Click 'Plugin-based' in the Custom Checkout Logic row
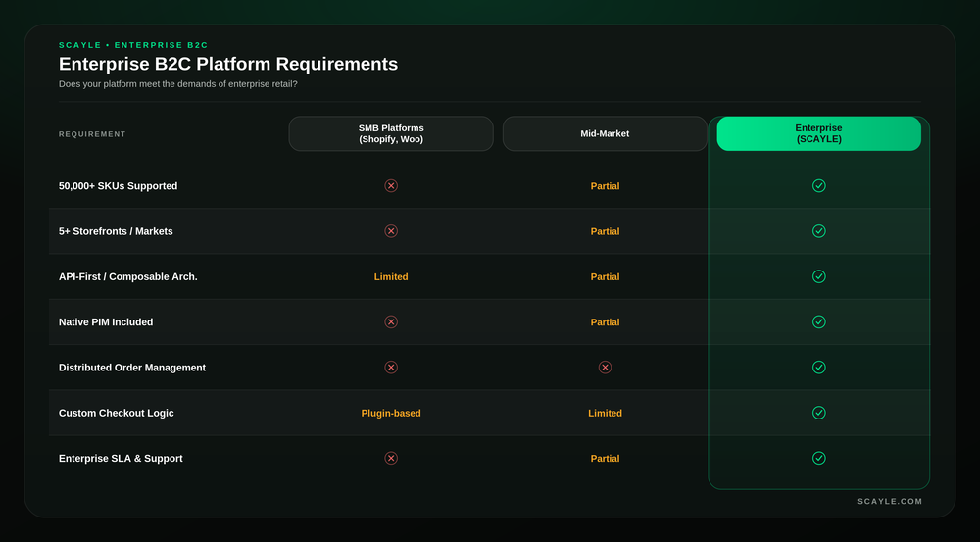The width and height of the screenshot is (980, 542). [391, 414]
